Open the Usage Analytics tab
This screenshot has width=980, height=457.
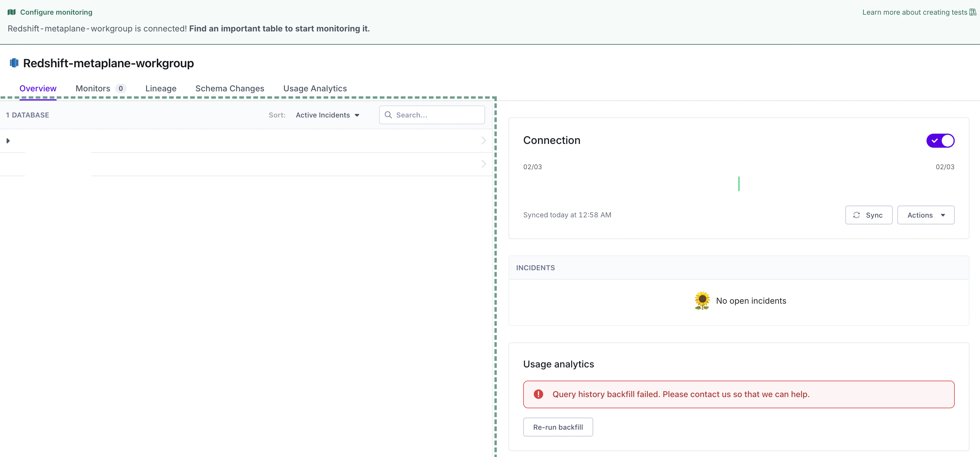(315, 89)
